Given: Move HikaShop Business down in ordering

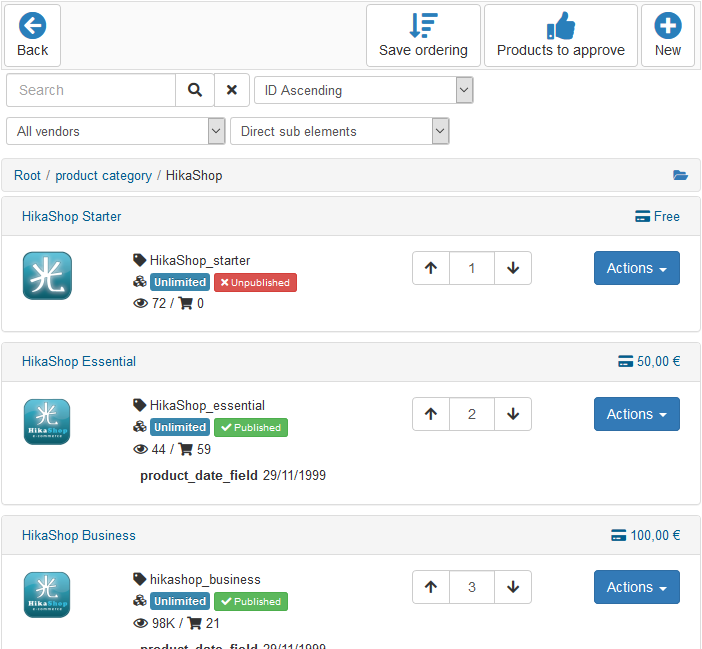Looking at the screenshot, I should click(513, 587).
